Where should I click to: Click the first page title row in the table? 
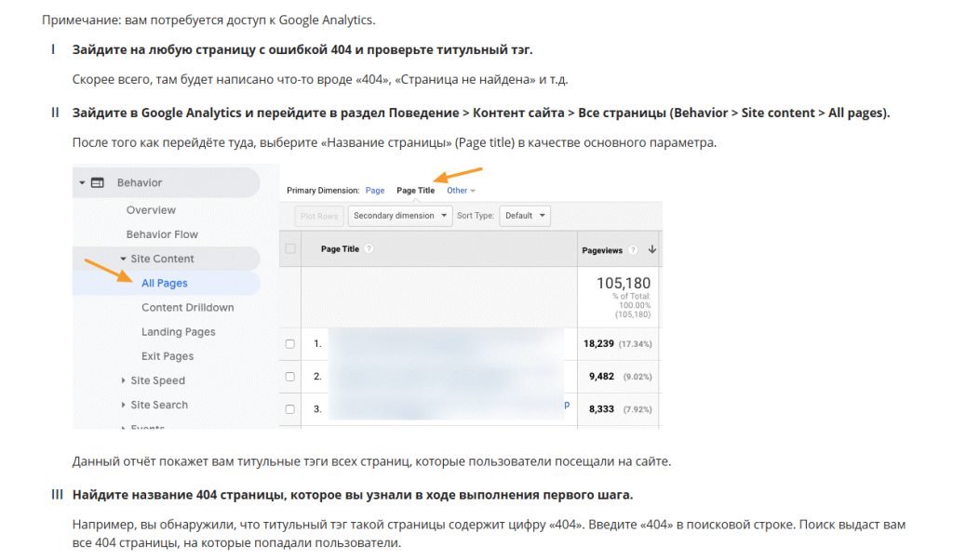tap(437, 343)
